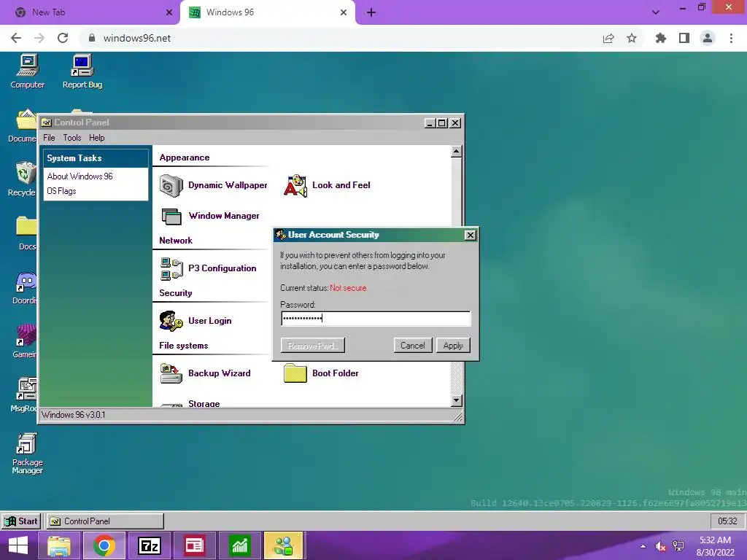Screen dimensions: 747x560
Task: Open Chrome profile avatar
Action: (x=708, y=38)
